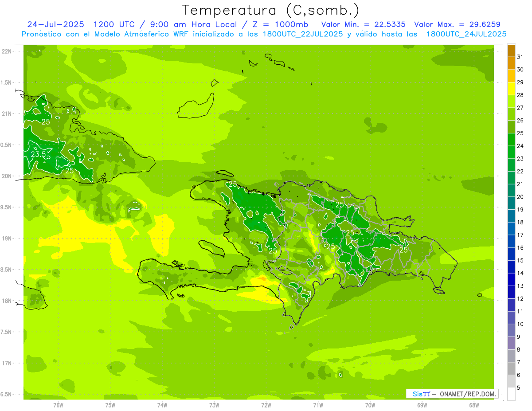Click the '0.5N' latitude axis label
The image size is (532, 411).
point(7,145)
